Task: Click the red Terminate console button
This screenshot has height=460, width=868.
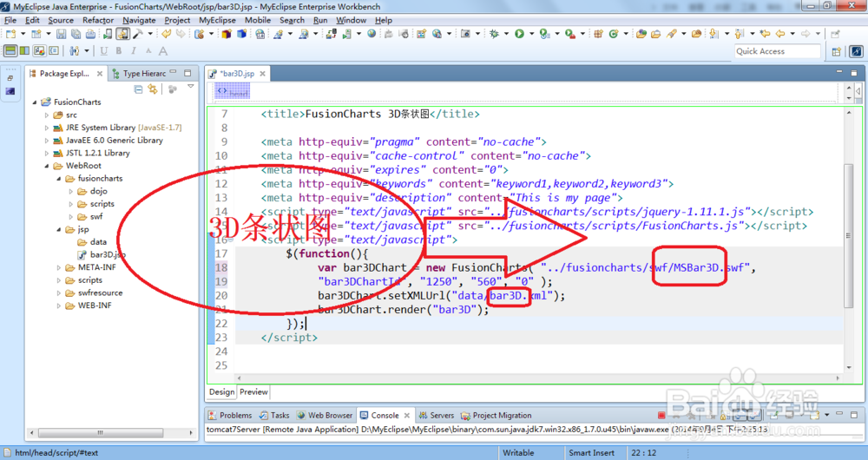Action: (x=661, y=415)
